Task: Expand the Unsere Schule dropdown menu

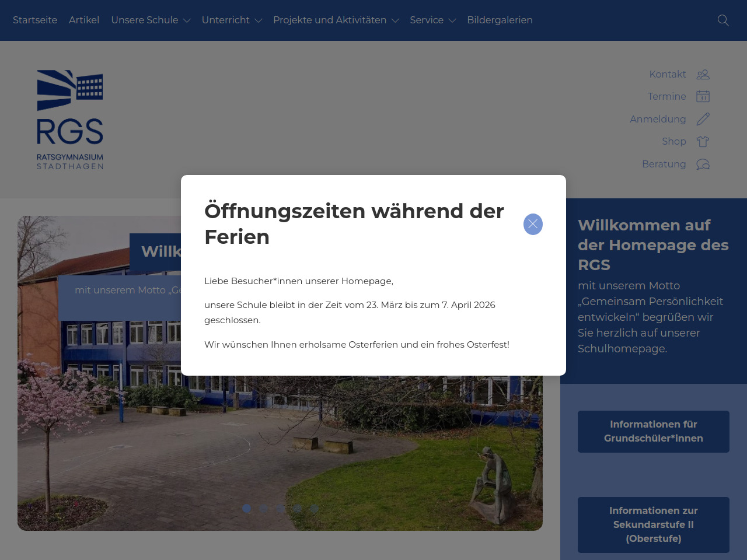Action: [x=151, y=20]
